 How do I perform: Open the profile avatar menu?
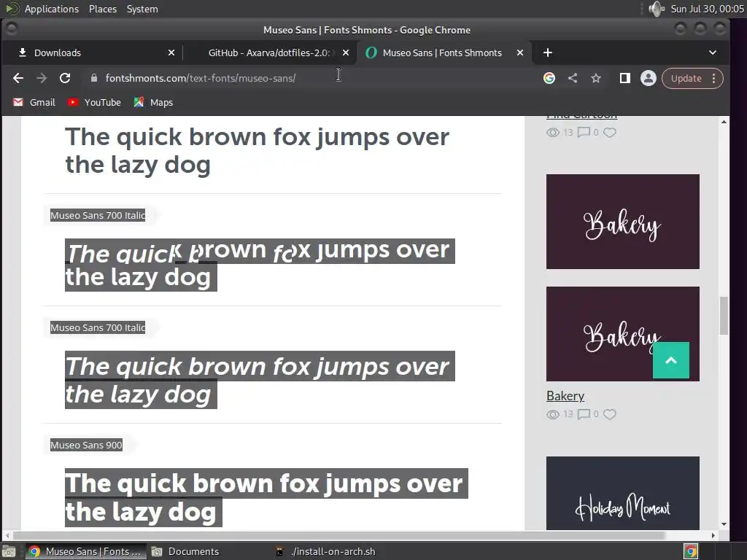[649, 78]
